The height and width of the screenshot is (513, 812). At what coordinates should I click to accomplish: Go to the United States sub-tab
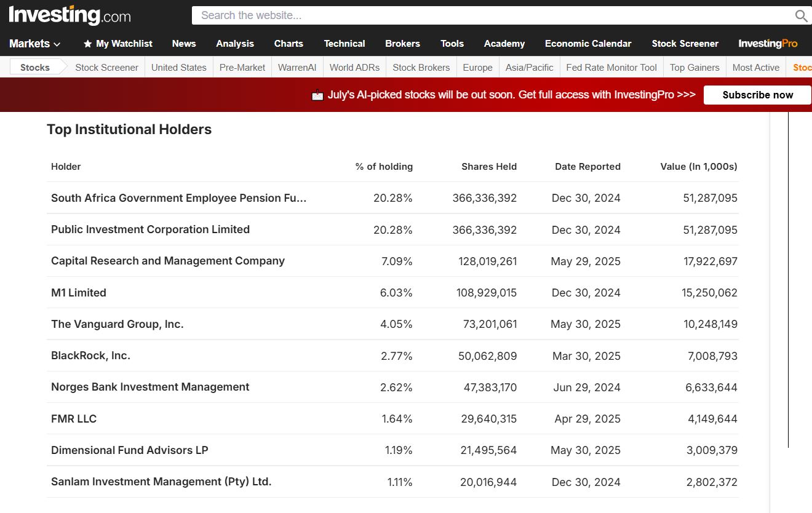pos(178,68)
